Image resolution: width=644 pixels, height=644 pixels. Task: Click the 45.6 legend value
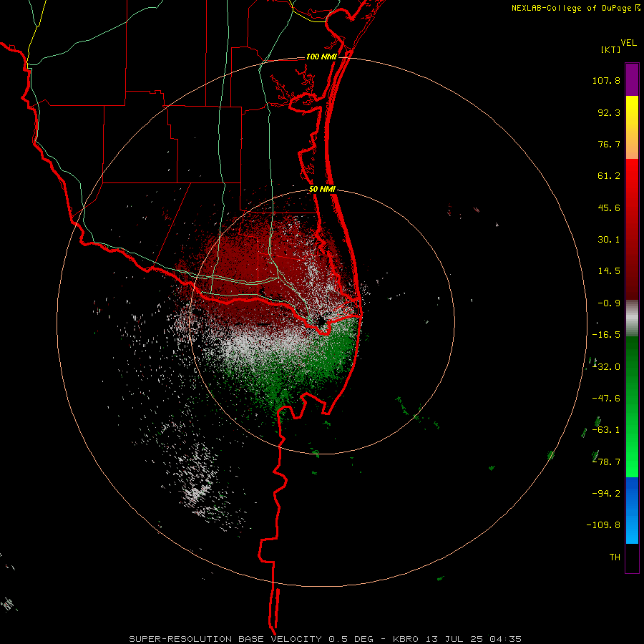click(x=609, y=208)
